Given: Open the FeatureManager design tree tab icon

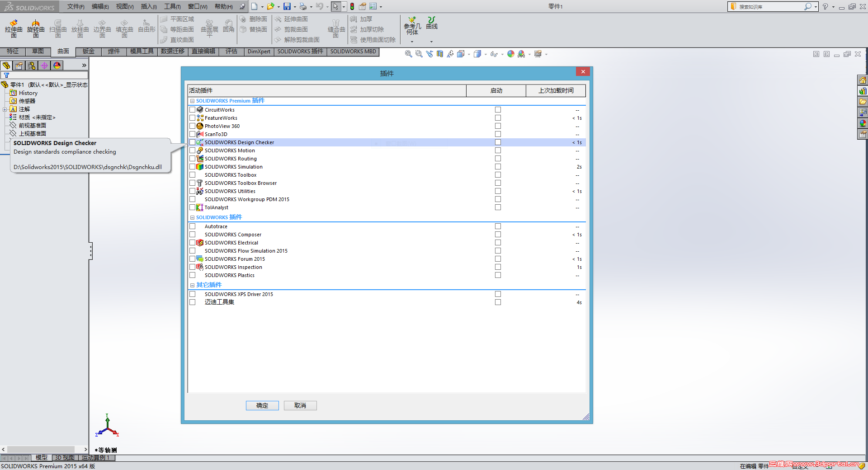Looking at the screenshot, I should coord(6,66).
